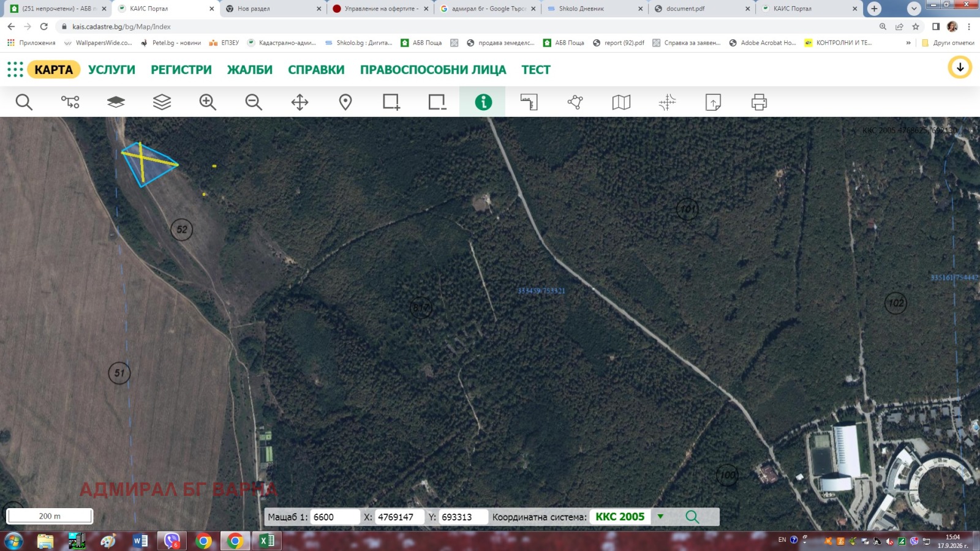Image resolution: width=980 pixels, height=551 pixels.
Task: Expand the ККС 2005 coordinate system dropdown
Action: (660, 516)
